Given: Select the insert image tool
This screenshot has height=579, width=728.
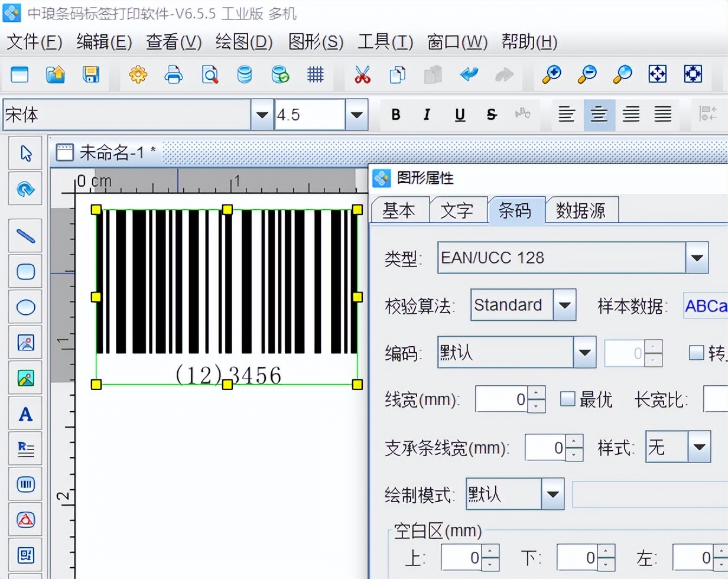Looking at the screenshot, I should coord(25,343).
